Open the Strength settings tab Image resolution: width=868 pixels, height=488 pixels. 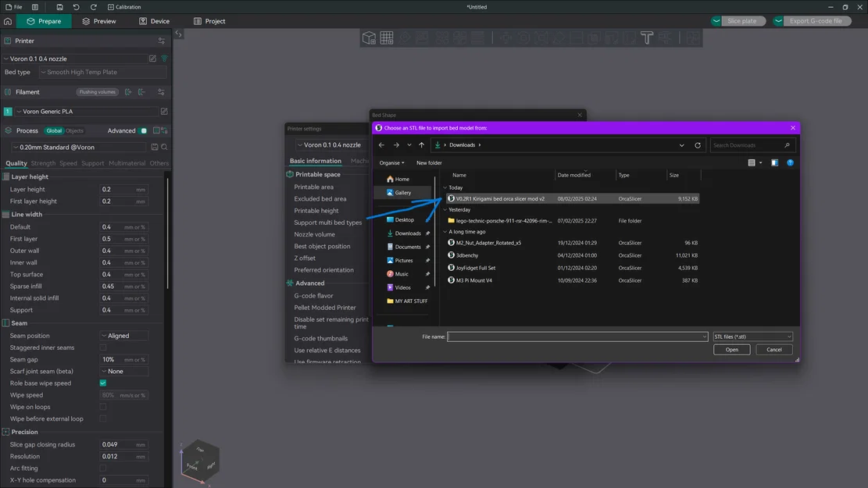click(43, 163)
